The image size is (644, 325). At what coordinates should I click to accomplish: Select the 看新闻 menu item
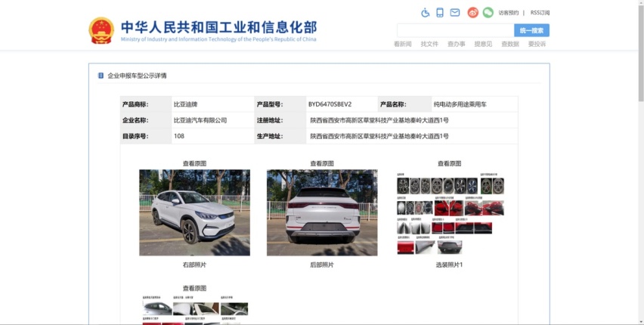click(402, 44)
